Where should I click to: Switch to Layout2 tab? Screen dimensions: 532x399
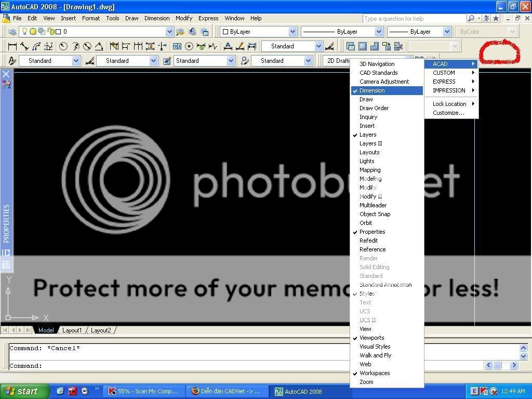point(101,330)
